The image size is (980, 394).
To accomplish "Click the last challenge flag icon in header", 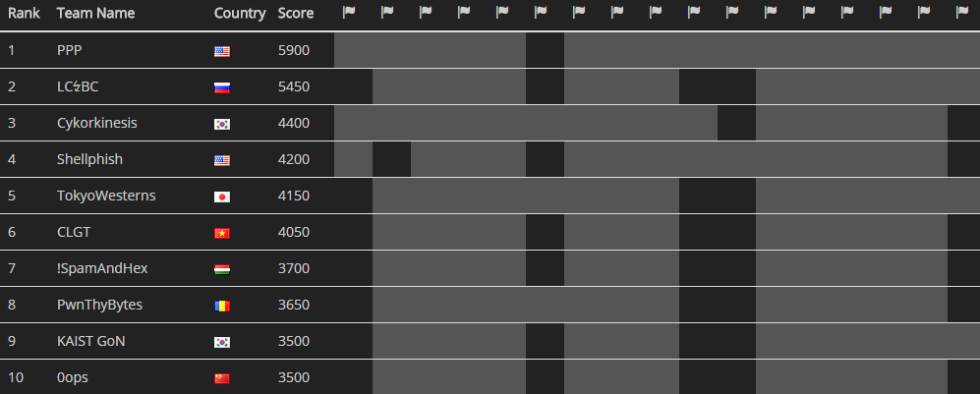I will click(x=962, y=13).
